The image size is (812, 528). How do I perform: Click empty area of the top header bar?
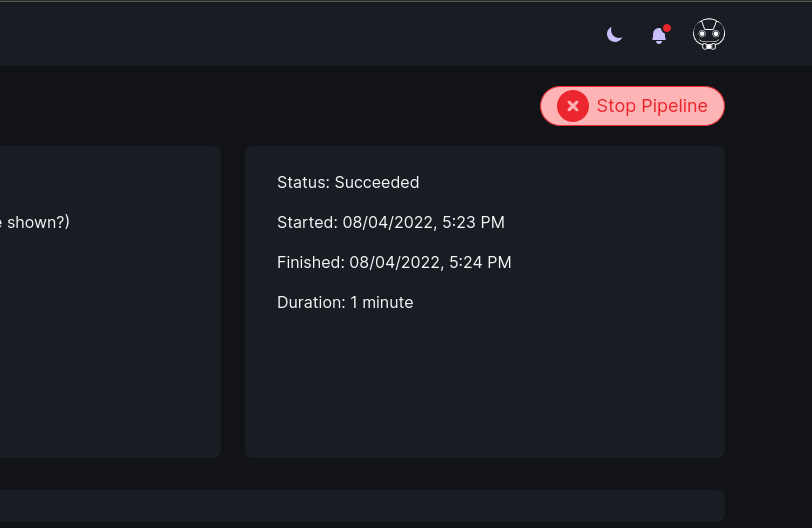point(300,35)
